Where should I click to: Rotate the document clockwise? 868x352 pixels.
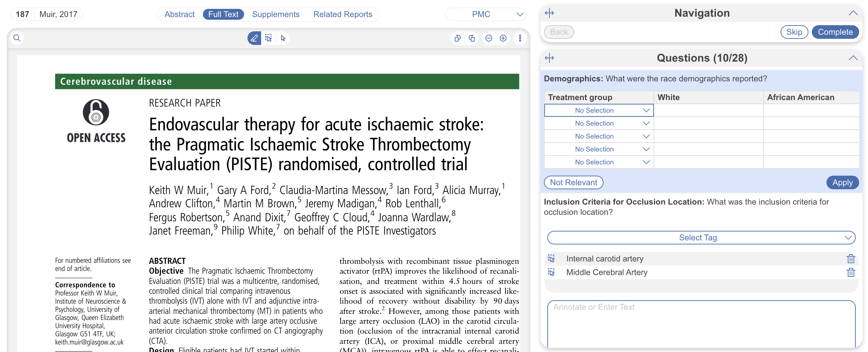tap(472, 38)
